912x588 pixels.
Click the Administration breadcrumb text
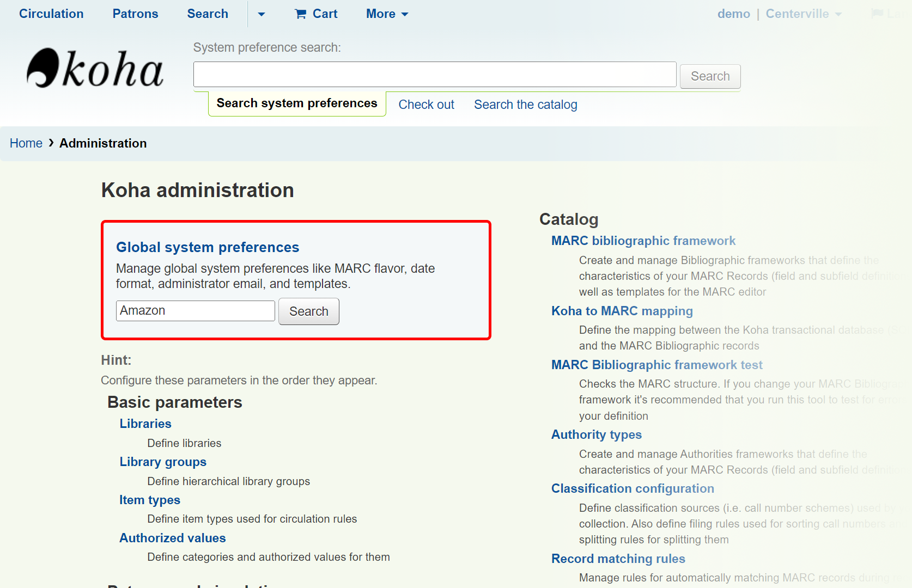[x=103, y=143]
